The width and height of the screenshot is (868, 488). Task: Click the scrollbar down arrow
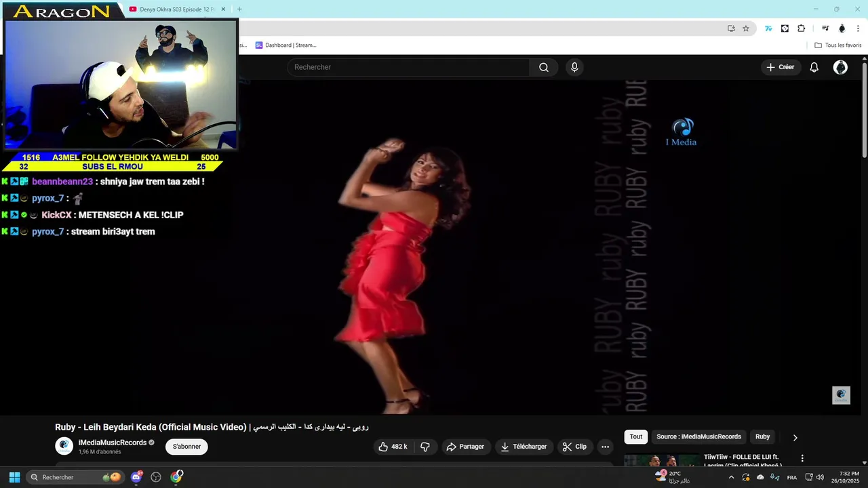[x=865, y=463]
